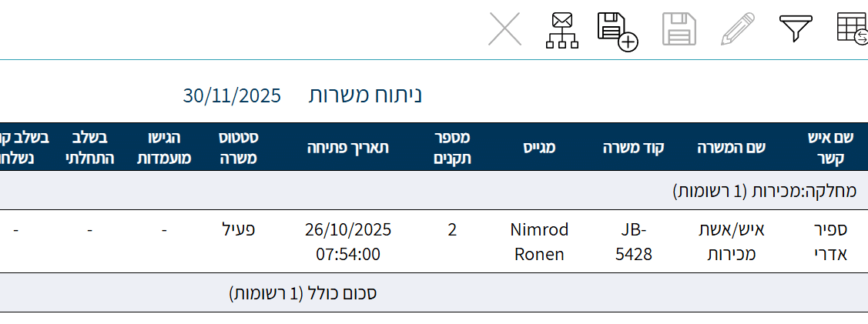The width and height of the screenshot is (868, 324).
Task: Open the funnel filter icon
Action: click(796, 29)
